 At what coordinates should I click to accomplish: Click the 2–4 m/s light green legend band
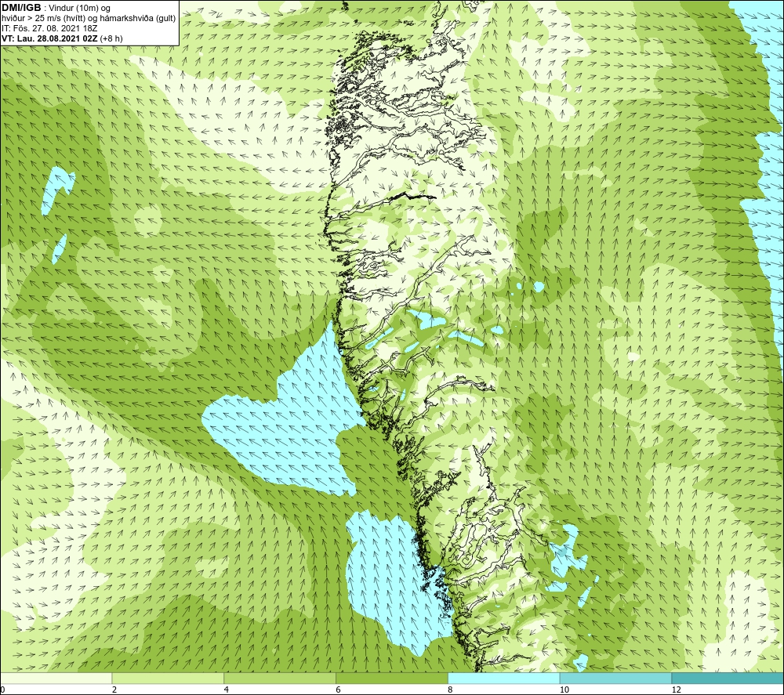(168, 678)
